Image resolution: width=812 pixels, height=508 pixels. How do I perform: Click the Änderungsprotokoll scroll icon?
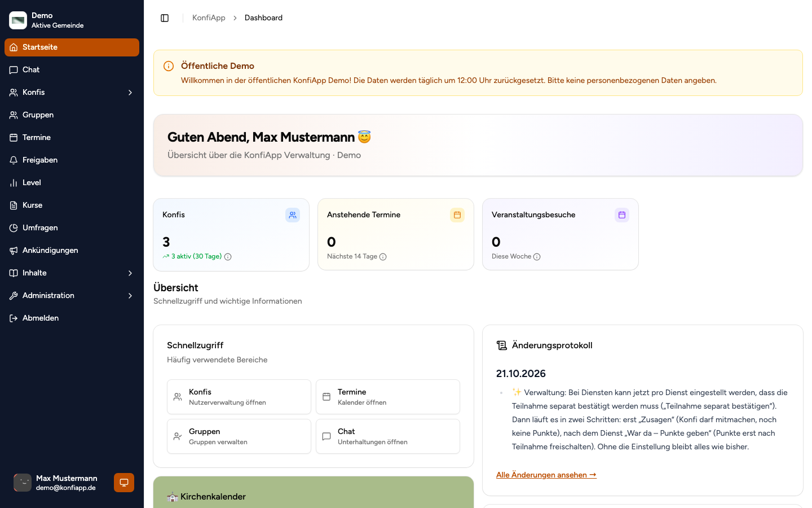pos(502,345)
